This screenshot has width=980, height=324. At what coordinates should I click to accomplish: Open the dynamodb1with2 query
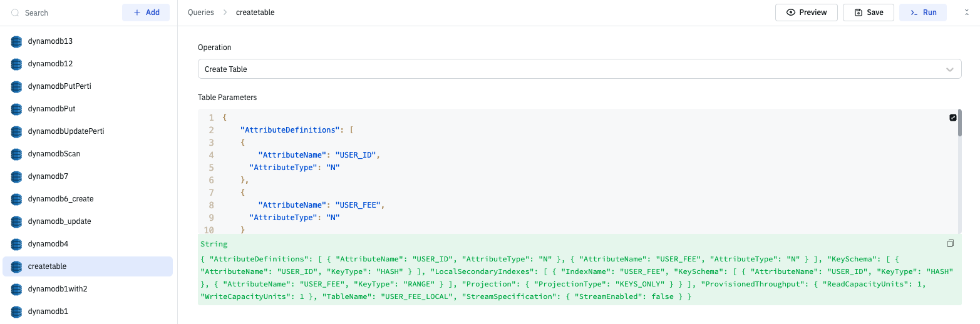coord(57,289)
